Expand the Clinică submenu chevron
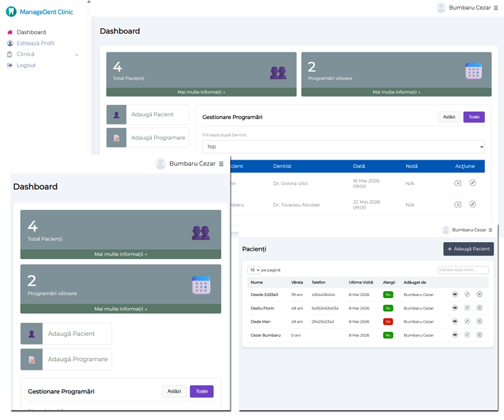The width and height of the screenshot is (504, 420). pos(76,55)
